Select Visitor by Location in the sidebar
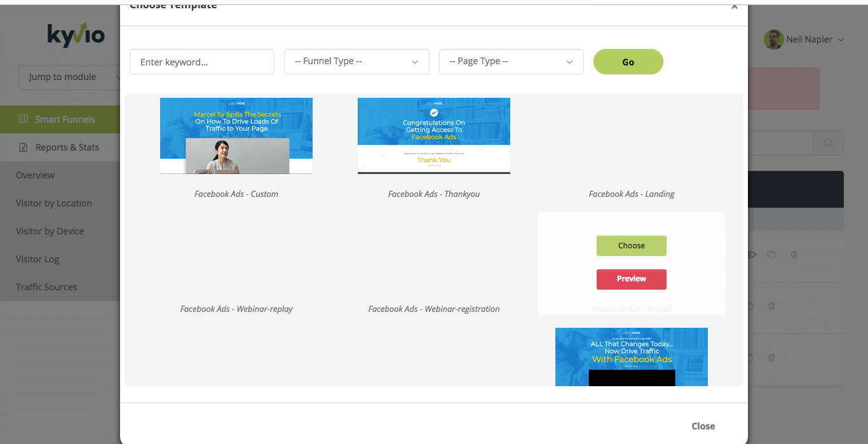 tap(54, 203)
